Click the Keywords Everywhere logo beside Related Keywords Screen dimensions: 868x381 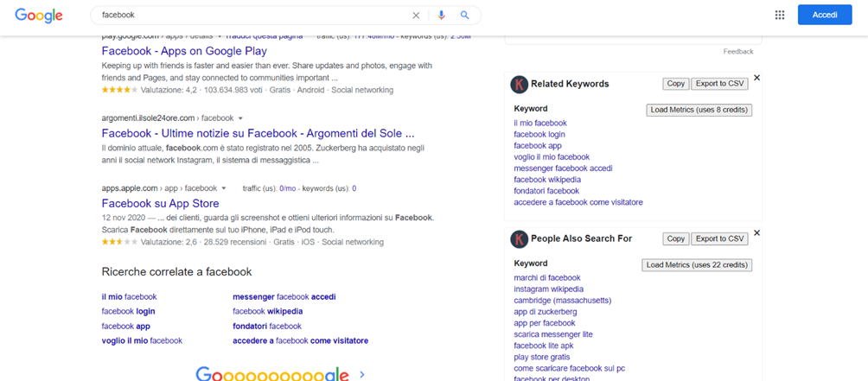click(519, 84)
